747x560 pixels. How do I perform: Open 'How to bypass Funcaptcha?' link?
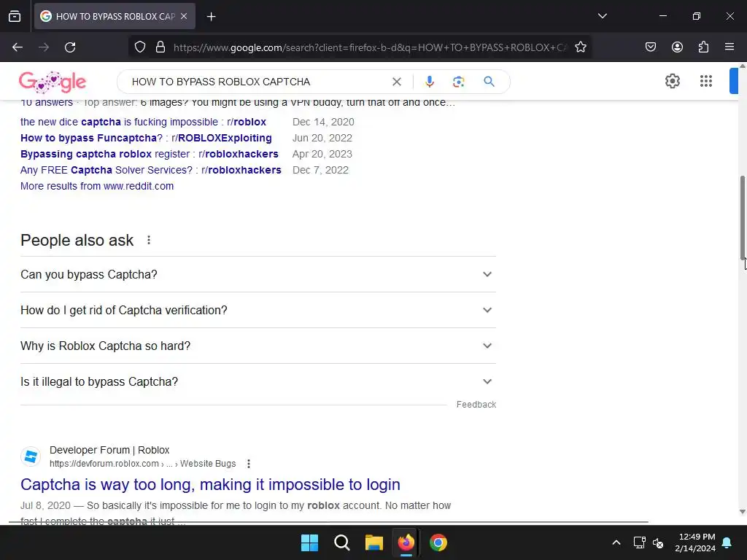point(146,138)
